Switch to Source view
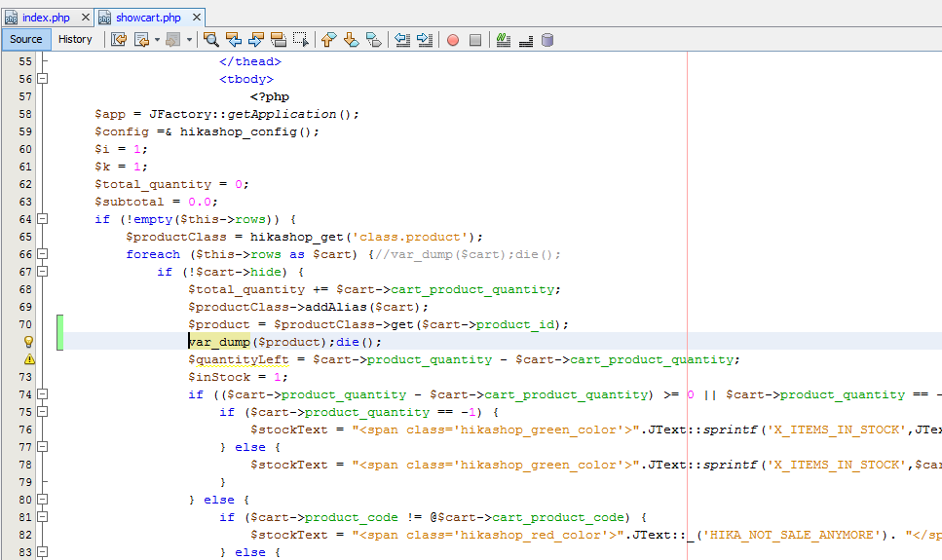The width and height of the screenshot is (942, 560). pos(26,40)
